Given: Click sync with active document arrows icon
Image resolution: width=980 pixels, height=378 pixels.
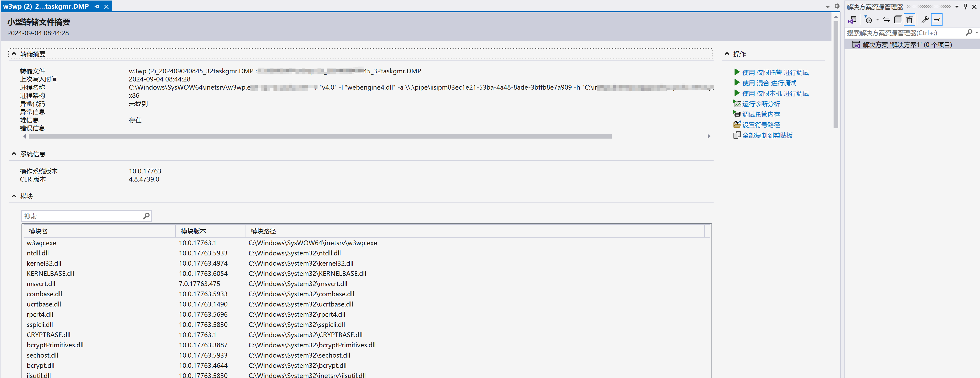Looking at the screenshot, I should click(x=886, y=20).
